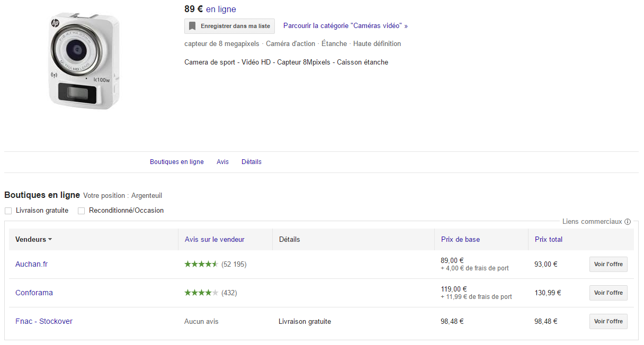This screenshot has height=345, width=644.
Task: Click Voir l'offre for Fnac - Stockover
Action: tap(609, 321)
